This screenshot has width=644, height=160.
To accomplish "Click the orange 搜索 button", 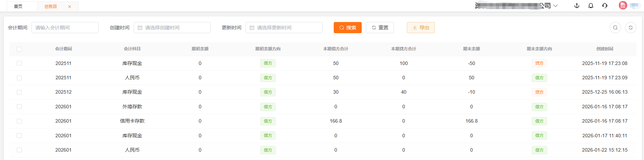I will tap(347, 28).
